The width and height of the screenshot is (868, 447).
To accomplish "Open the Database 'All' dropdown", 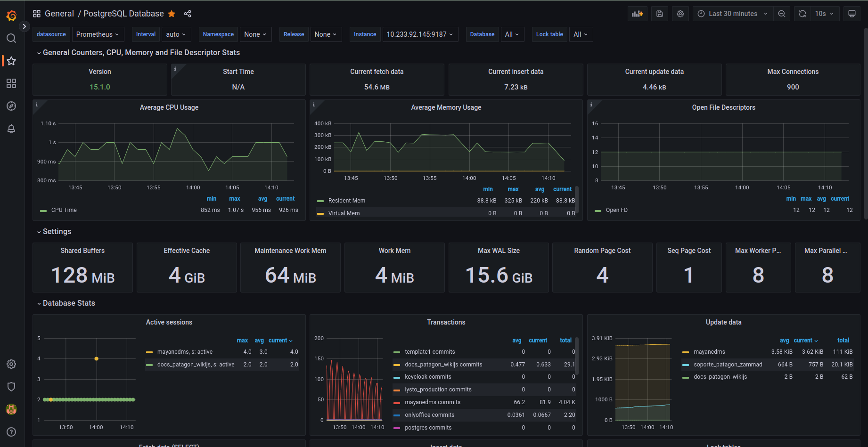I will click(512, 34).
